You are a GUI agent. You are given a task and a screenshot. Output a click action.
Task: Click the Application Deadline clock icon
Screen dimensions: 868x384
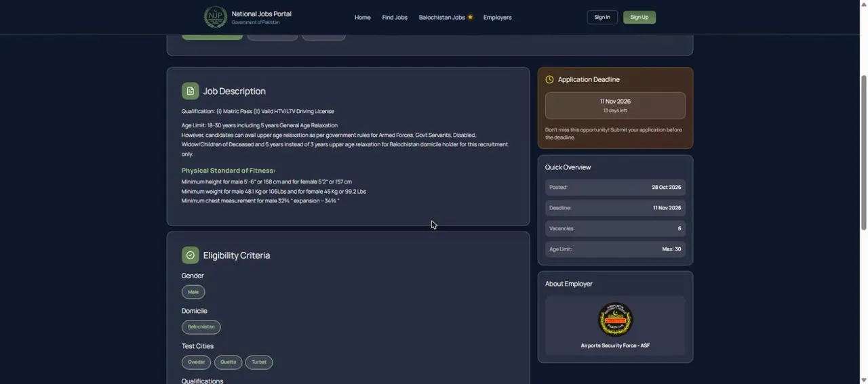[x=549, y=80]
